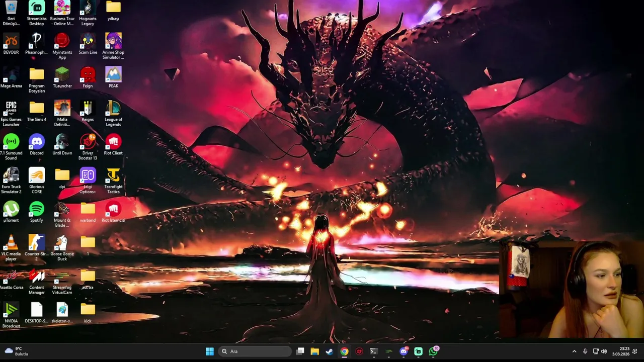Select the Hogwarts Legacy desktop icon
The width and height of the screenshot is (644, 362).
click(88, 13)
